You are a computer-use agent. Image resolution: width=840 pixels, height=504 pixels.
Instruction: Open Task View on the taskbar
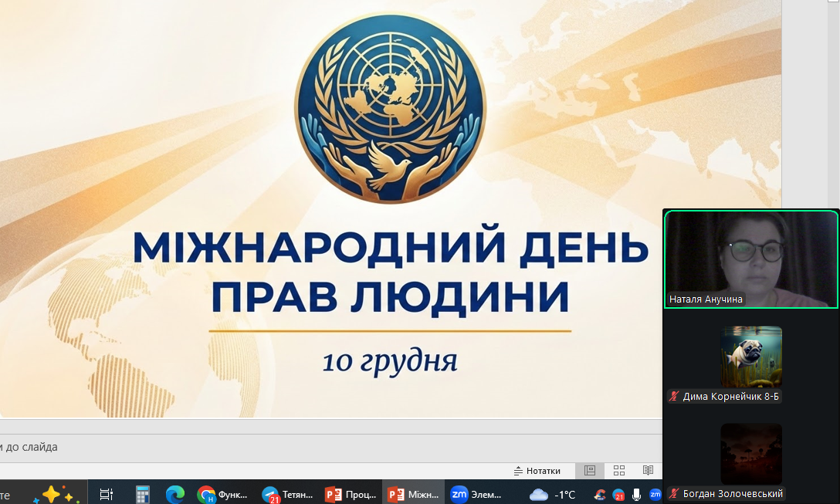coord(107,494)
